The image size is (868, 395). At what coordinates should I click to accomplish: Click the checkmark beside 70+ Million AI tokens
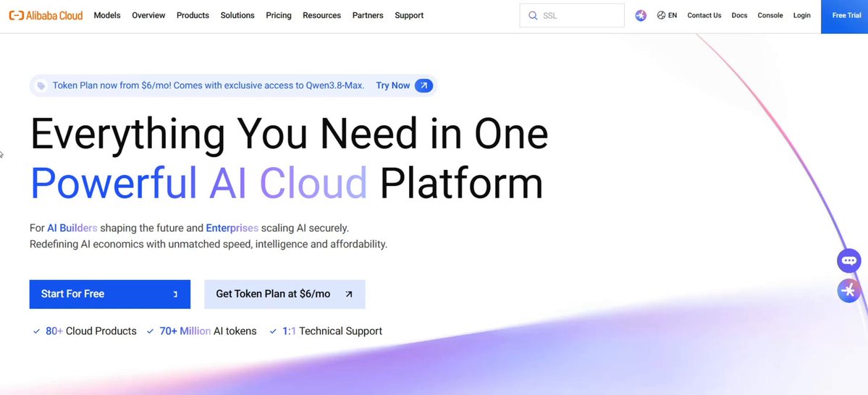[x=150, y=331]
